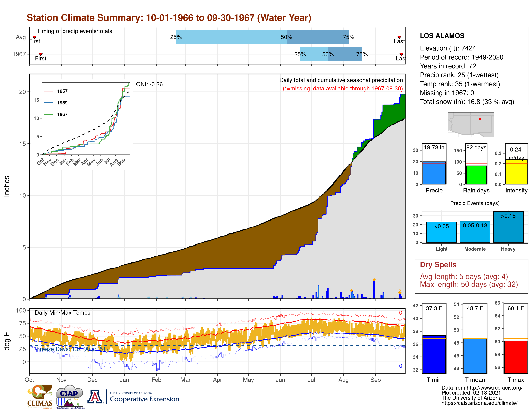Click the Daily Min/Max Temps label

(x=63, y=313)
